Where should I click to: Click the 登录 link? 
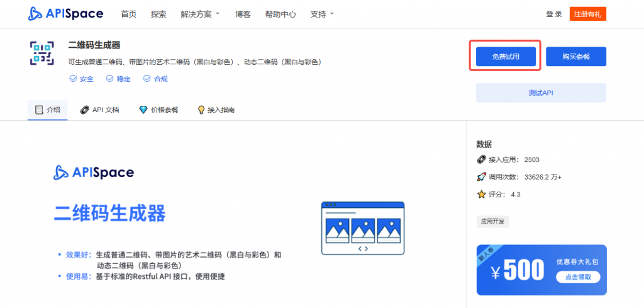pyautogui.click(x=553, y=14)
